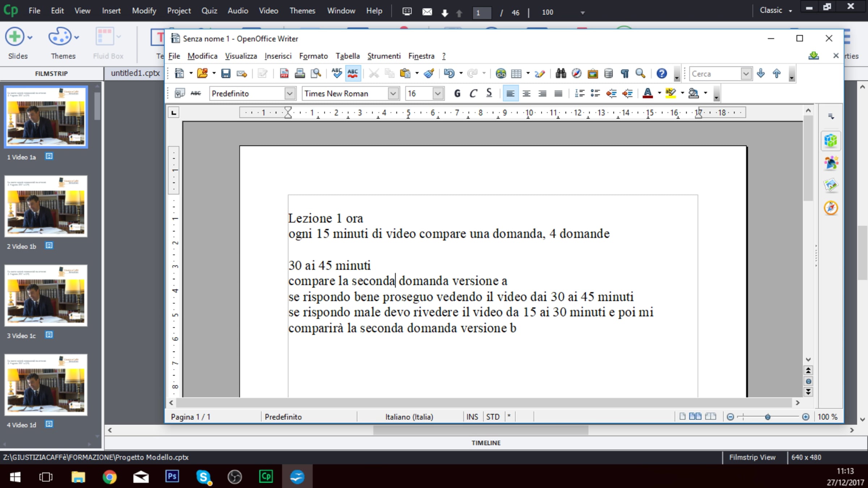Open Find and Replace binoculars icon
The width and height of the screenshot is (868, 488).
pyautogui.click(x=561, y=74)
